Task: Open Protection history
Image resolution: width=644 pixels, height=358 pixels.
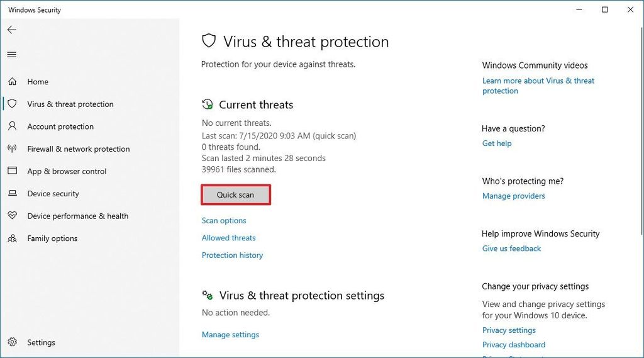Action: (232, 255)
